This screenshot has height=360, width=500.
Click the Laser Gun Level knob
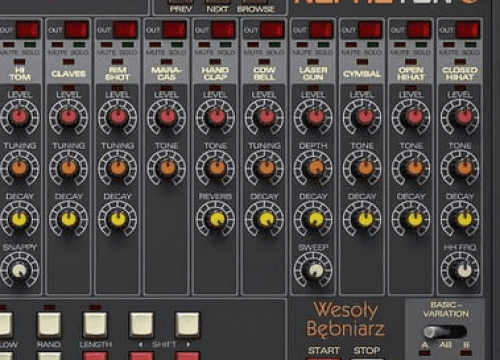point(313,117)
